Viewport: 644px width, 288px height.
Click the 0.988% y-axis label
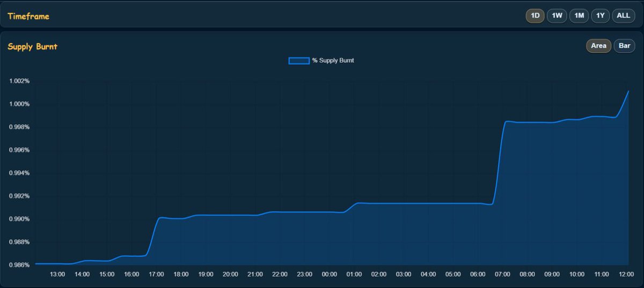coord(19,242)
